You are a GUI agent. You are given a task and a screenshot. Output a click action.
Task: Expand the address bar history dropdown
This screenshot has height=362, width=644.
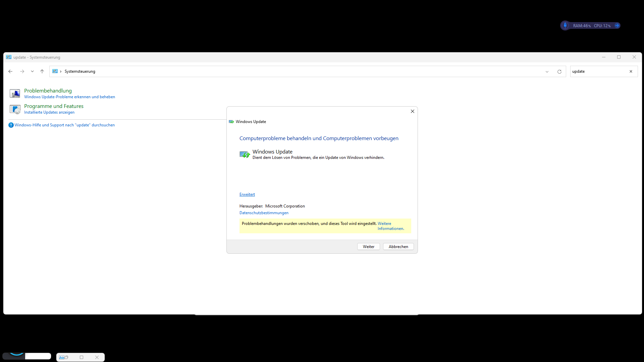(547, 71)
